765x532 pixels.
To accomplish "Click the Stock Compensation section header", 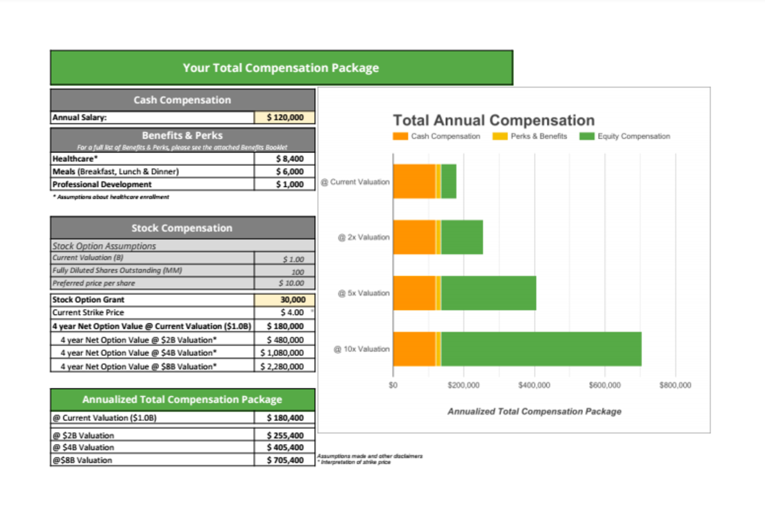I will (182, 228).
